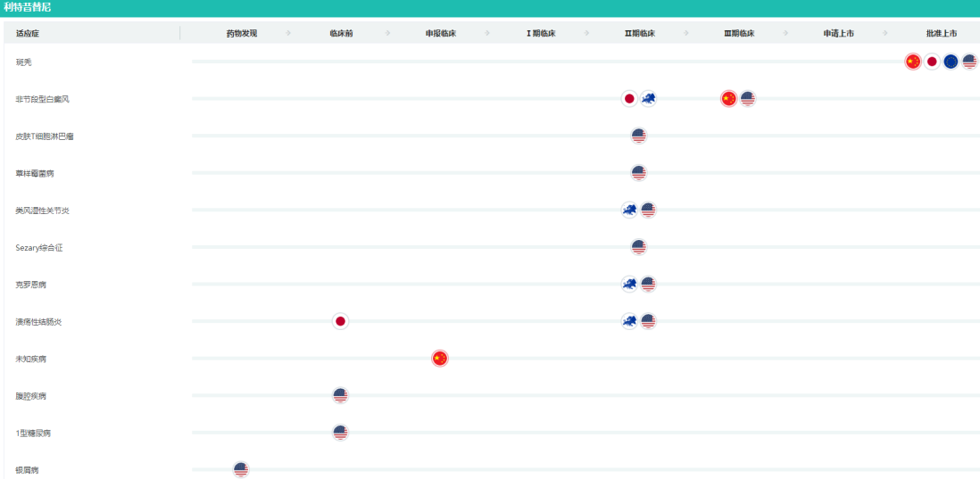Select the 蕈样霉菌病 indication label
The height and width of the screenshot is (479, 980).
coord(35,173)
